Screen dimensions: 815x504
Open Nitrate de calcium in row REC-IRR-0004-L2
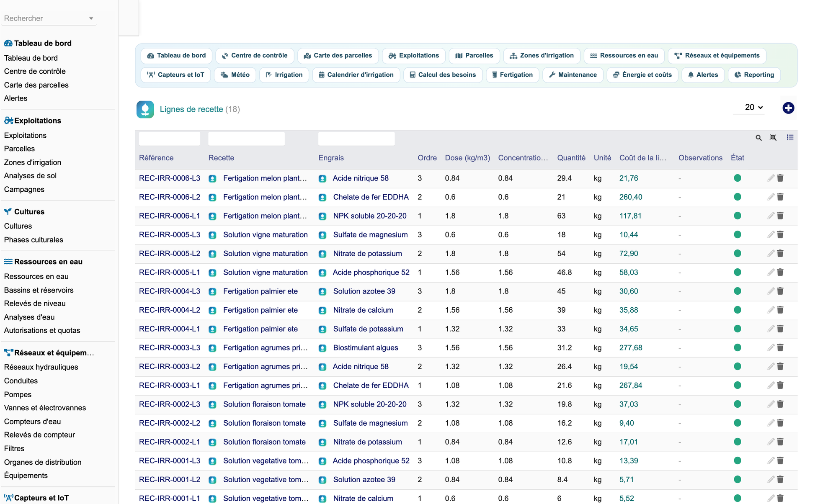pyautogui.click(x=363, y=310)
